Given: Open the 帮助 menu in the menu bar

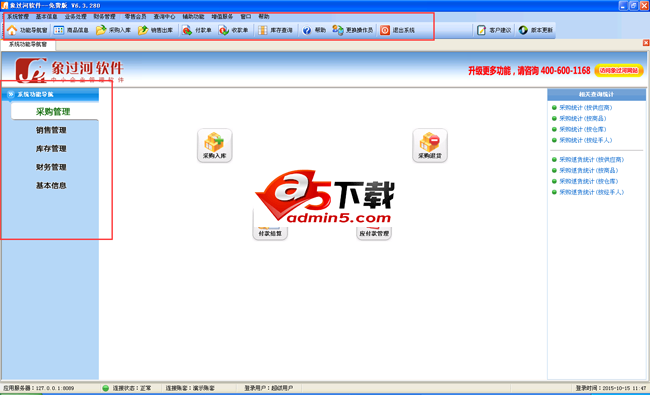Looking at the screenshot, I should (264, 17).
